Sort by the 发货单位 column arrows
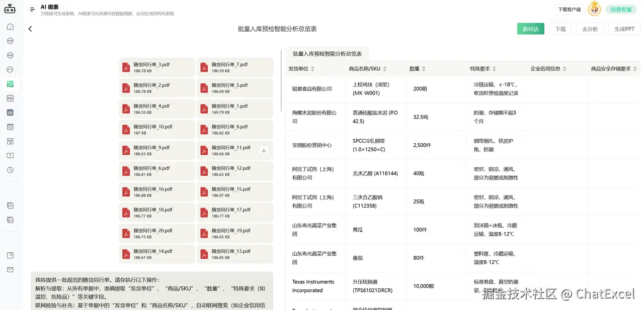The height and width of the screenshot is (310, 644). [x=312, y=69]
